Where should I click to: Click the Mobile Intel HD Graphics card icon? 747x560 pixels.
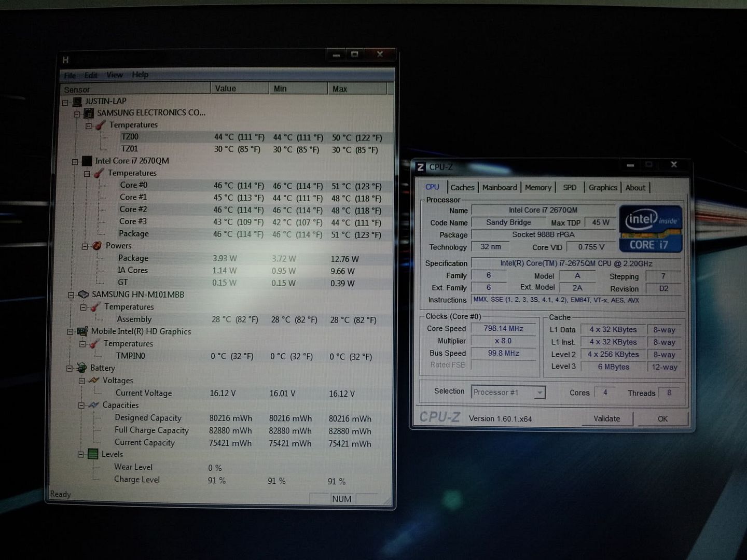tap(82, 331)
